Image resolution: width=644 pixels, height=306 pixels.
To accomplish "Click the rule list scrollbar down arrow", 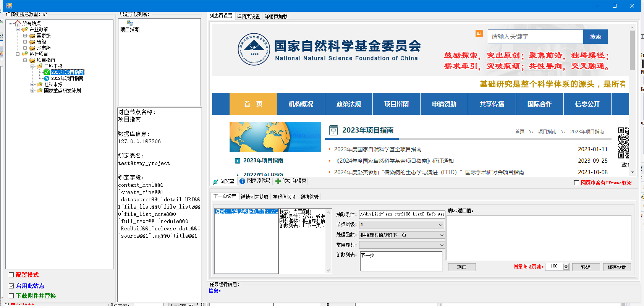I will (x=328, y=270).
